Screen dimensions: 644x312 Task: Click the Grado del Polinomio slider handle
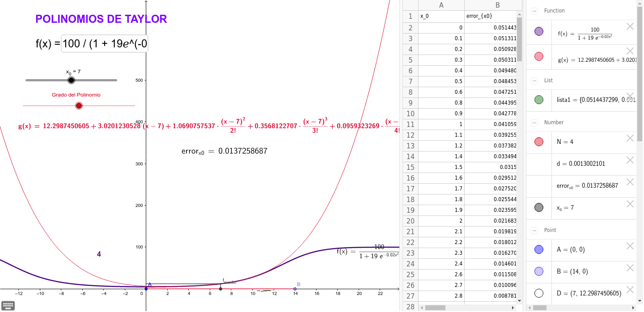[x=79, y=106]
